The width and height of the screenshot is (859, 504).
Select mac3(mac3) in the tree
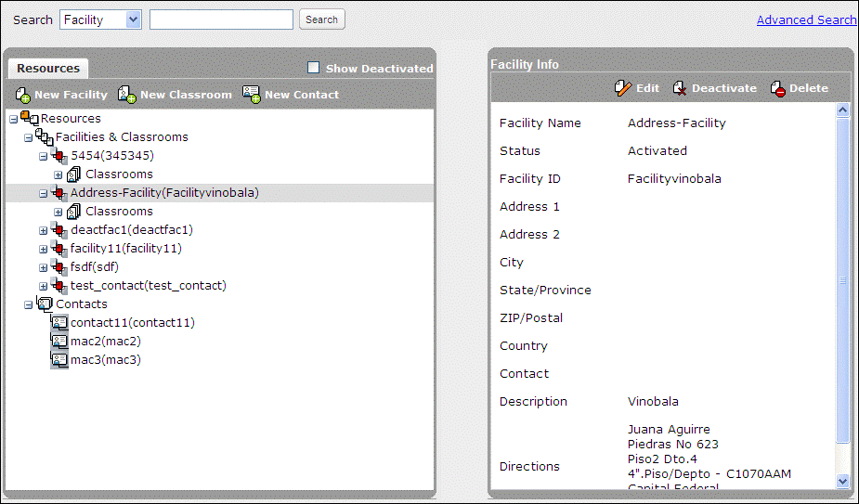106,360
